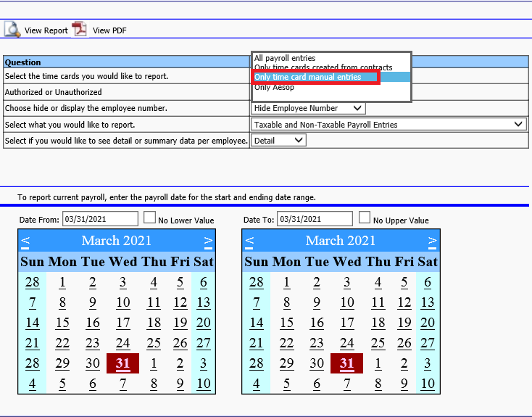
Task: Click the Date To text field
Action: click(x=315, y=219)
